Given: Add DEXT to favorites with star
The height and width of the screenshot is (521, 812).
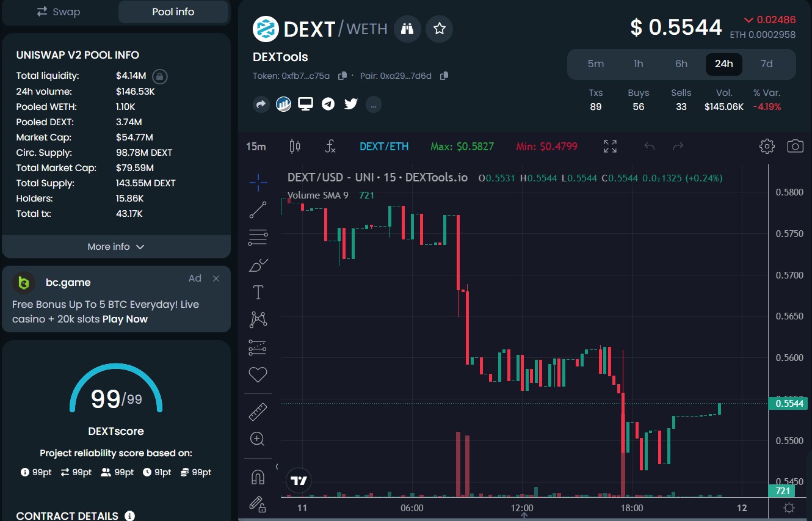Looking at the screenshot, I should (439, 29).
